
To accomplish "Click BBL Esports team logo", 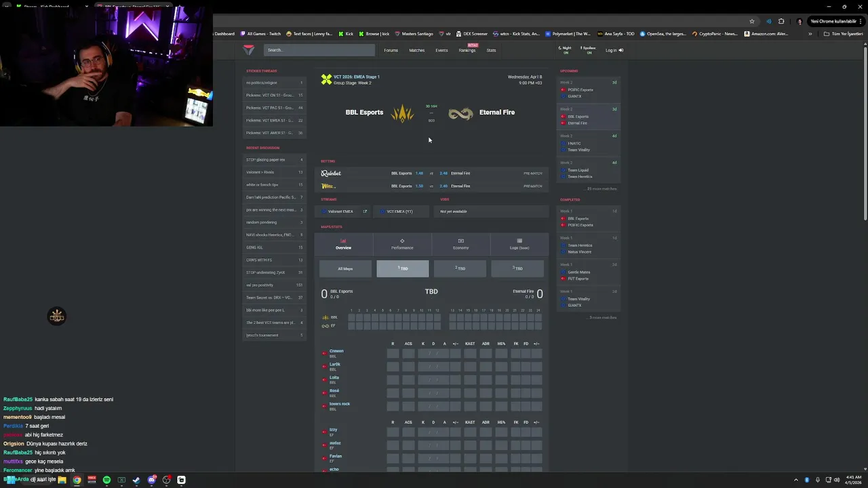I will [402, 113].
